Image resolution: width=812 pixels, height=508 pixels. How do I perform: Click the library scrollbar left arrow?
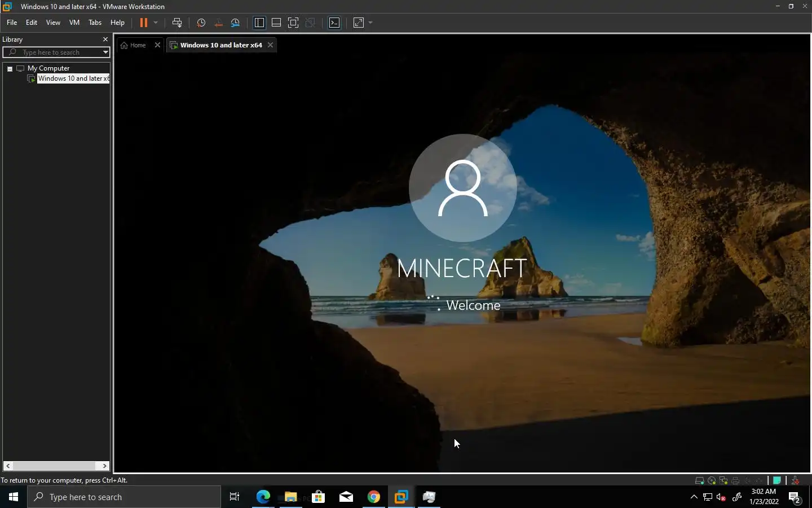8,466
